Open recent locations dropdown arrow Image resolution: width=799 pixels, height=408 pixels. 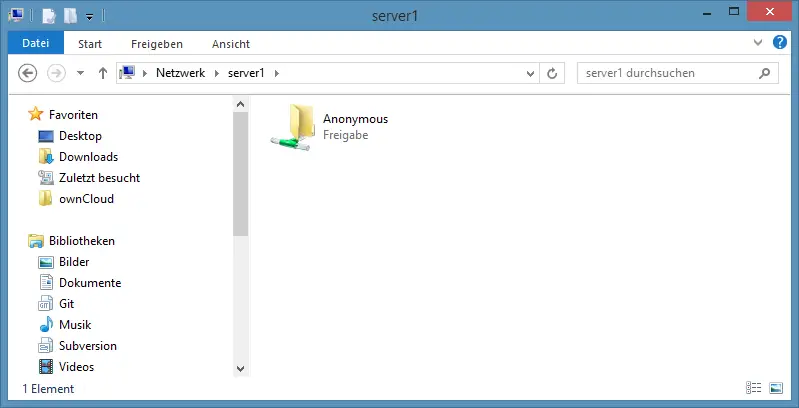point(80,73)
